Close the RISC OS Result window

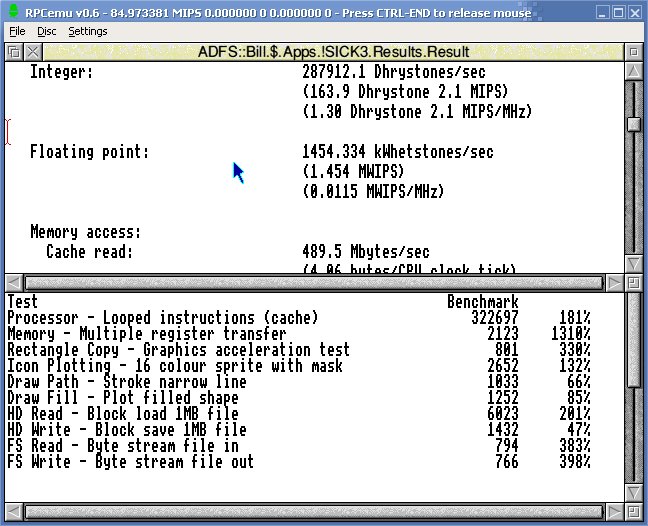(x=33, y=52)
